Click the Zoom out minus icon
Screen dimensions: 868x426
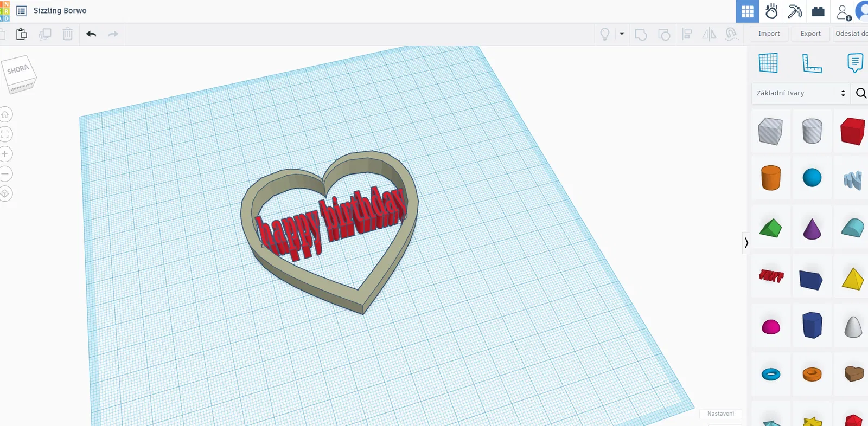click(x=5, y=174)
